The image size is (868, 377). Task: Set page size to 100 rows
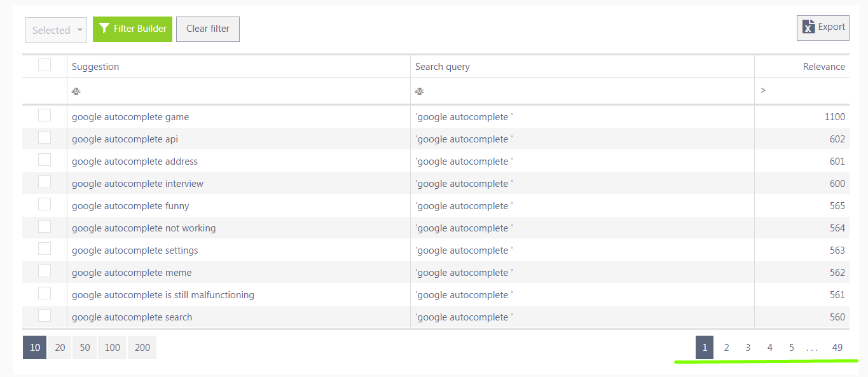(x=113, y=347)
